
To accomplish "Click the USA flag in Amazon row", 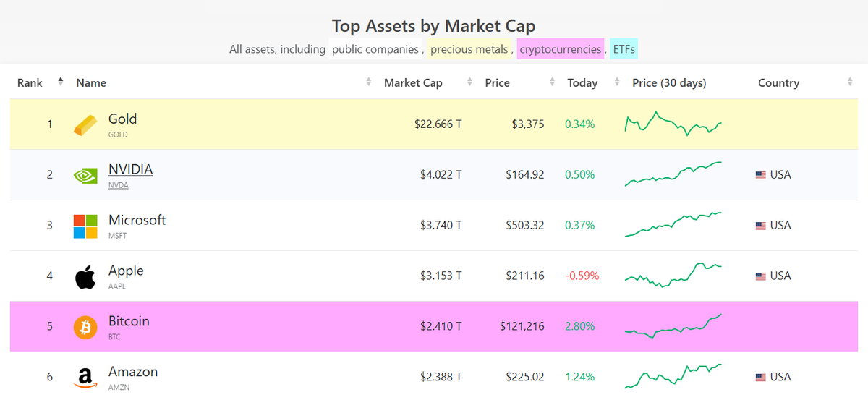I will tap(760, 378).
